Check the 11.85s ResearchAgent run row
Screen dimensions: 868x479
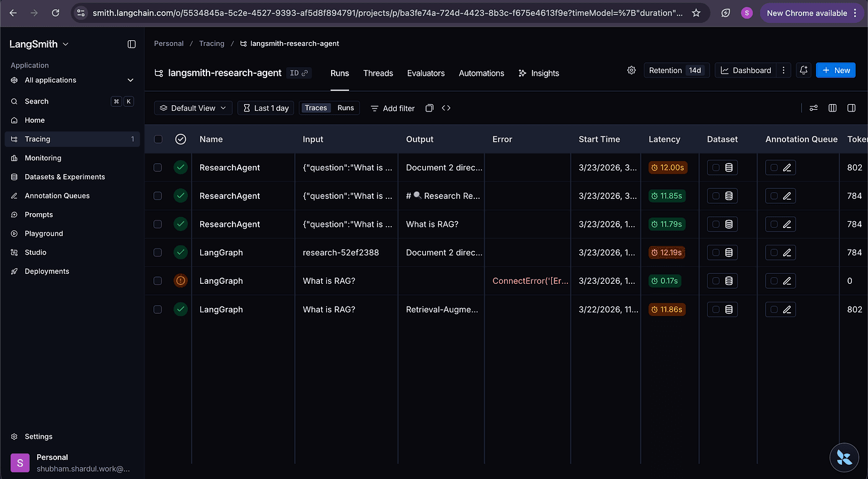(157, 196)
